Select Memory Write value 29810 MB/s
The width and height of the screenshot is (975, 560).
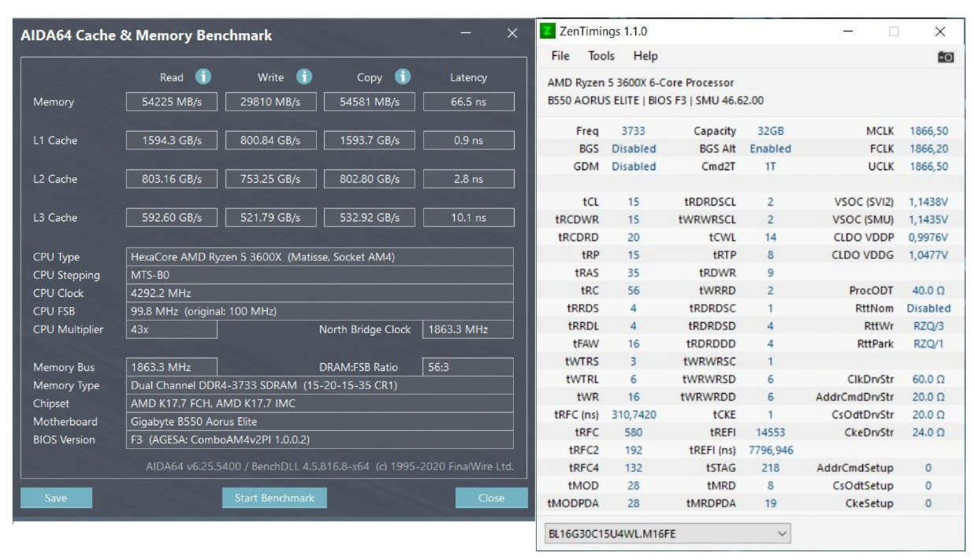coord(271,102)
